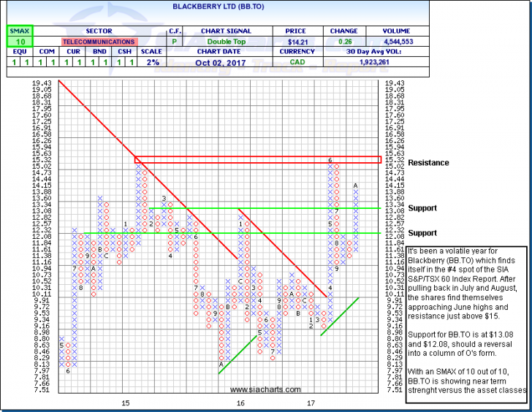Click the green P indicator under C.F.
This screenshot has width=532, height=412.
pyautogui.click(x=175, y=43)
